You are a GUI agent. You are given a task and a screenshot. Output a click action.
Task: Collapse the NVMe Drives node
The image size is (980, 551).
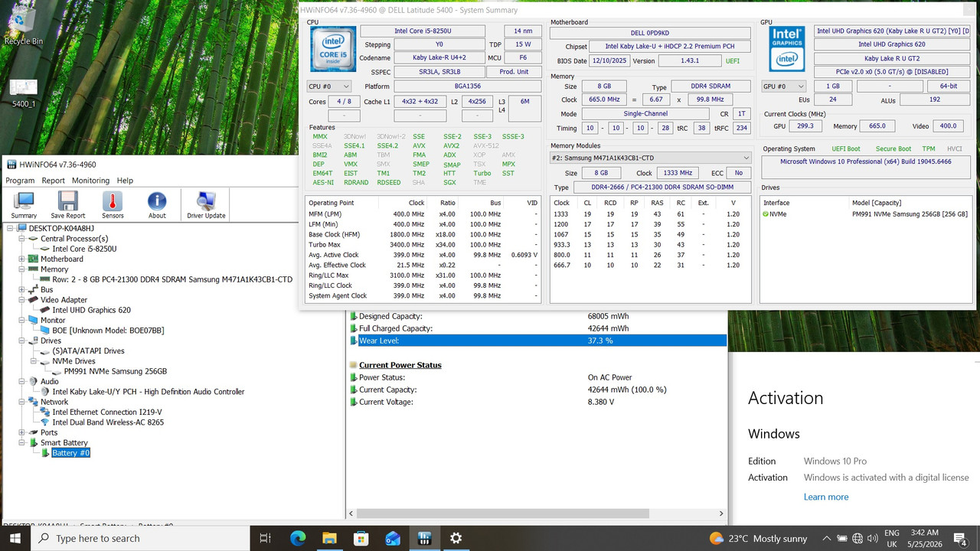click(x=34, y=361)
